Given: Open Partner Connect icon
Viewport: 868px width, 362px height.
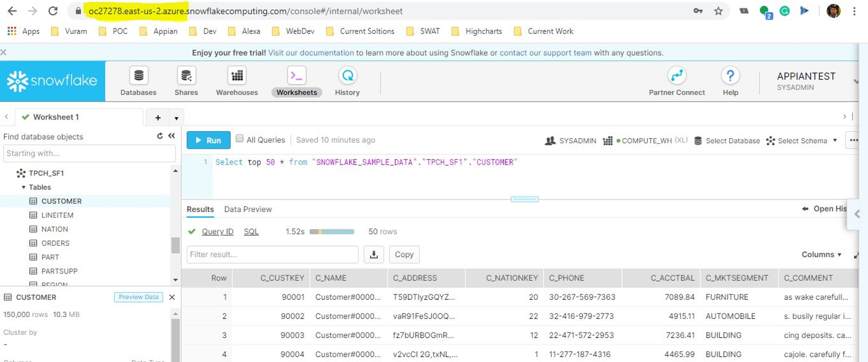Looking at the screenshot, I should [x=677, y=75].
